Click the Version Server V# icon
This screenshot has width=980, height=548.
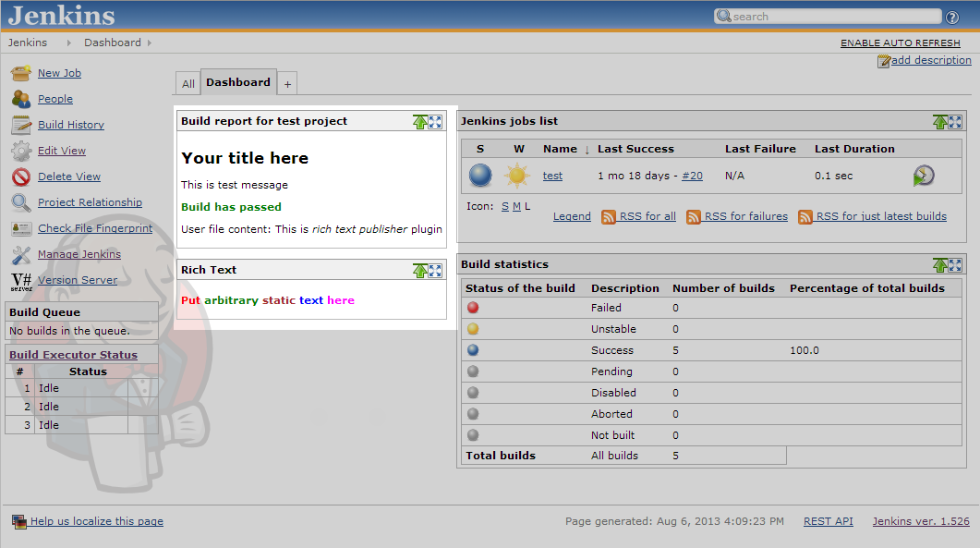pyautogui.click(x=20, y=281)
